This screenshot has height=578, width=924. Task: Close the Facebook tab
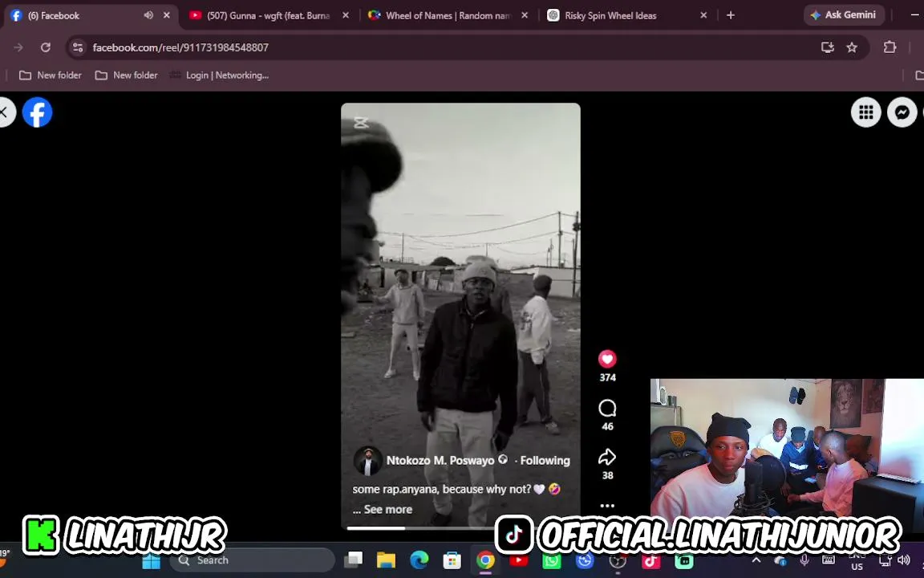167,15
